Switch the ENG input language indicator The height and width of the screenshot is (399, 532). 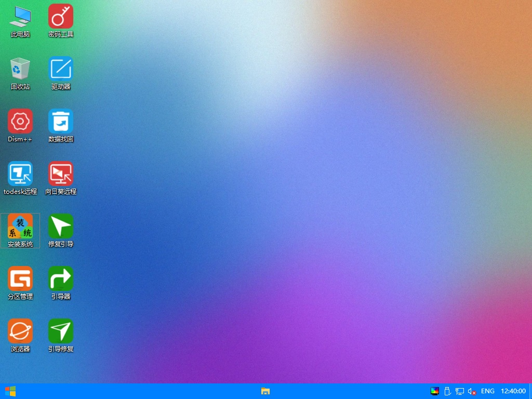488,391
